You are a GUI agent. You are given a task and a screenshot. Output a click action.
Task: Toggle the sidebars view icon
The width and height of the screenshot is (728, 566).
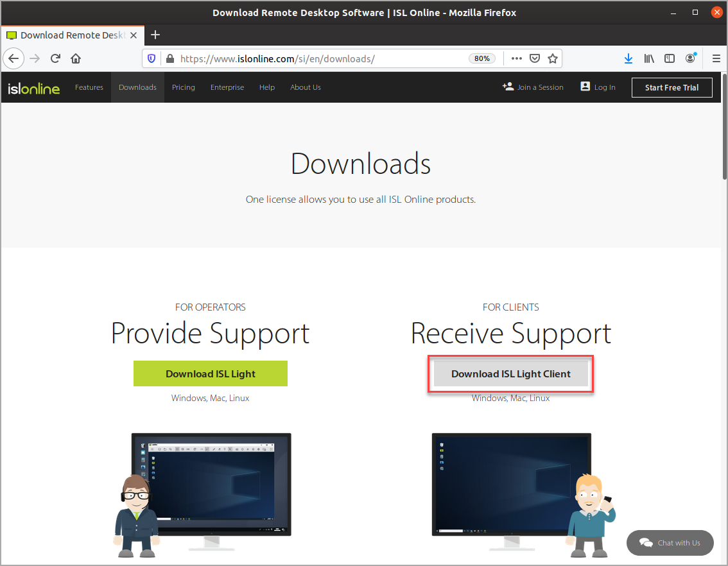tap(670, 58)
